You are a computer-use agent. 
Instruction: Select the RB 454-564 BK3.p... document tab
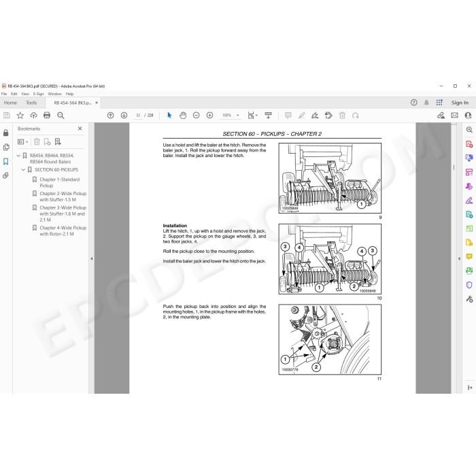click(72, 103)
